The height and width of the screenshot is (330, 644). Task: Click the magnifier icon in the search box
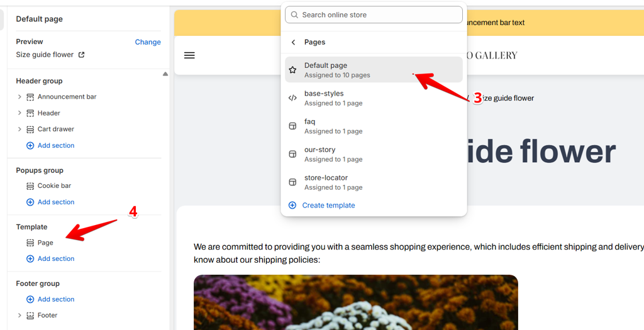tap(294, 15)
